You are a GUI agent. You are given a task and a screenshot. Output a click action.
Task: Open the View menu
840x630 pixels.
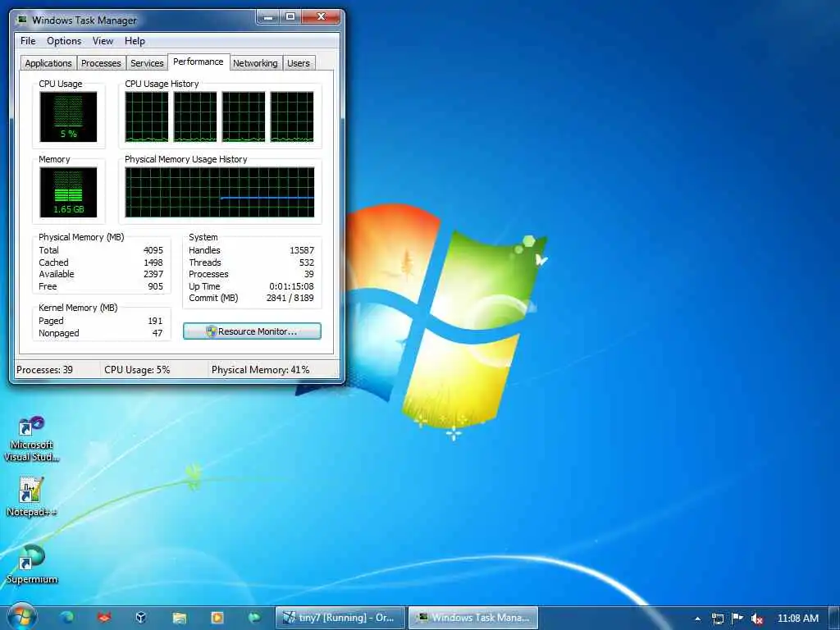103,41
